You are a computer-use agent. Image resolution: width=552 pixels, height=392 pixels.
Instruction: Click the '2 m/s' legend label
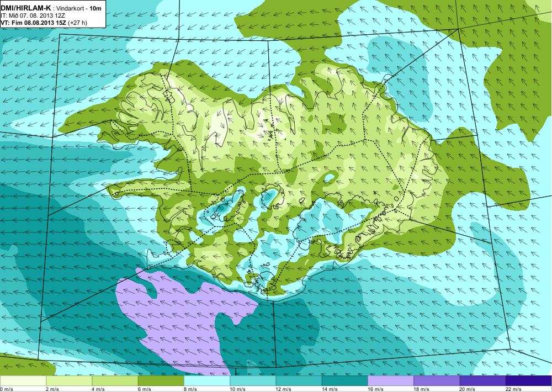(52, 389)
